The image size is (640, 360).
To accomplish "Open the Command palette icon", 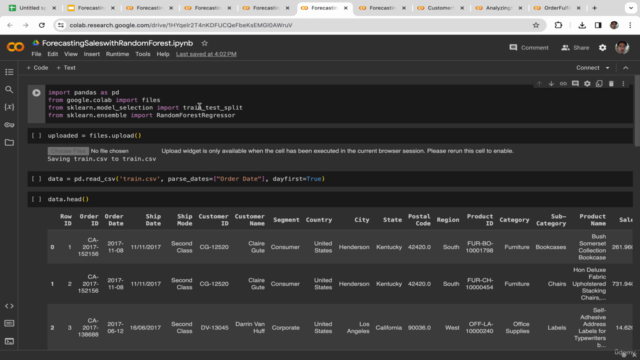I will pos(9,323).
